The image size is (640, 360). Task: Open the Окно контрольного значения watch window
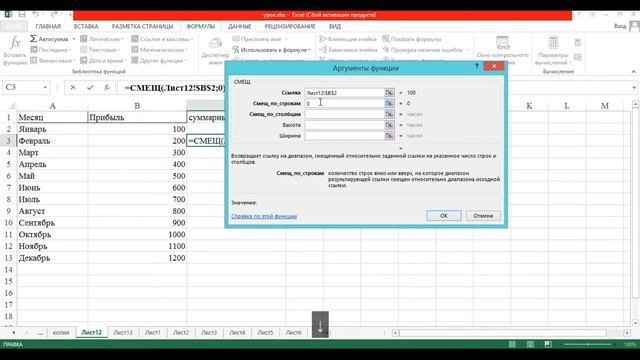click(502, 50)
